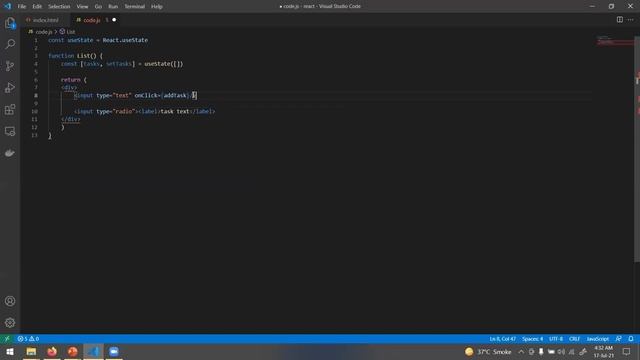Open the Selection menu
640x360 pixels.
(x=59, y=7)
